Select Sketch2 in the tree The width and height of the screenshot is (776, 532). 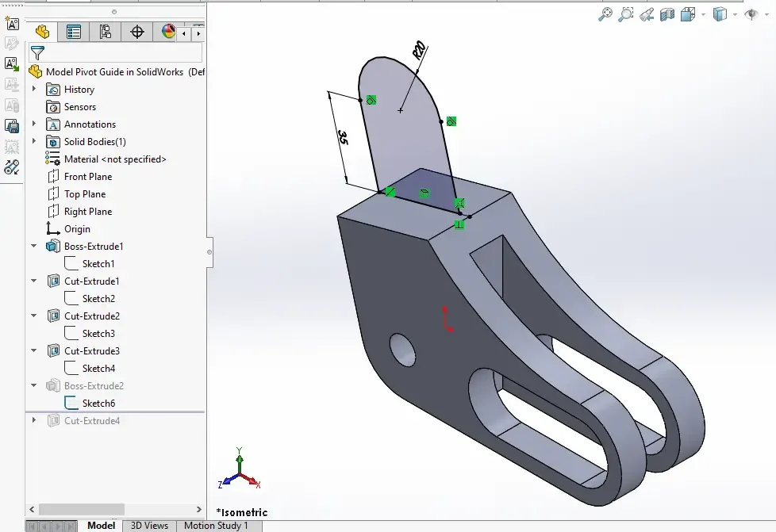pyautogui.click(x=90, y=299)
